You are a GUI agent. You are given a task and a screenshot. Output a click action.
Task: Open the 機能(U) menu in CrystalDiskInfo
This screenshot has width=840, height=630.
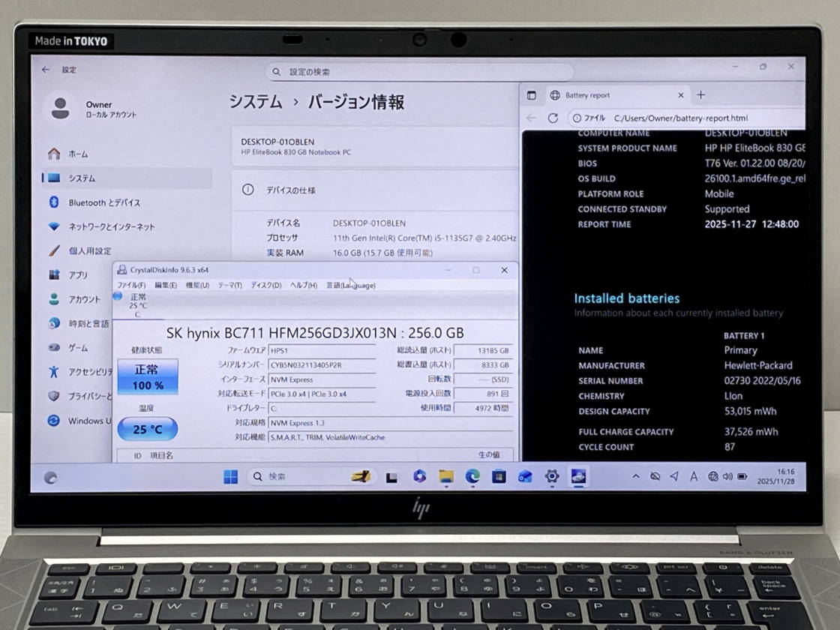pyautogui.click(x=197, y=285)
